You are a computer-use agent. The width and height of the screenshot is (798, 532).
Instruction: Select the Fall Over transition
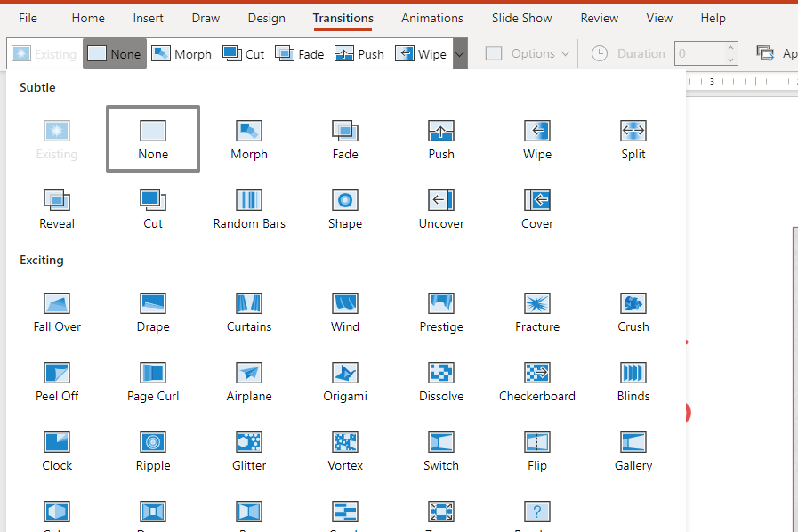point(56,310)
